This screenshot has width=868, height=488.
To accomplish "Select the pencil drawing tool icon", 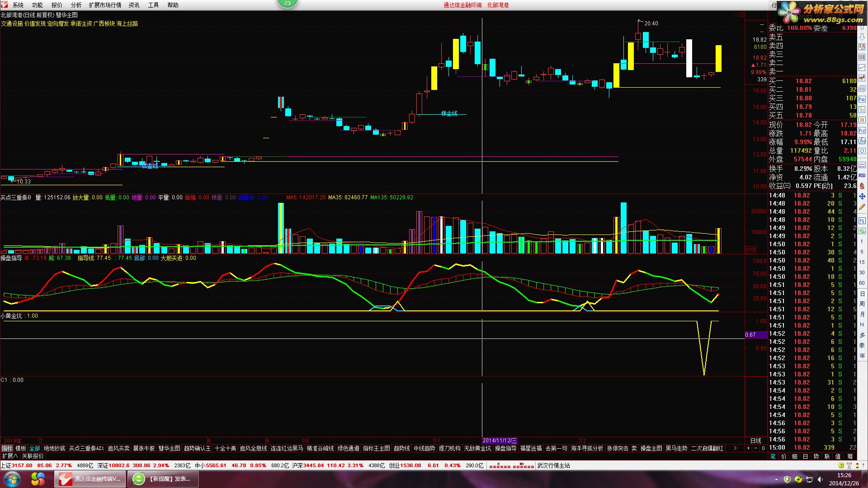I will click(x=862, y=206).
